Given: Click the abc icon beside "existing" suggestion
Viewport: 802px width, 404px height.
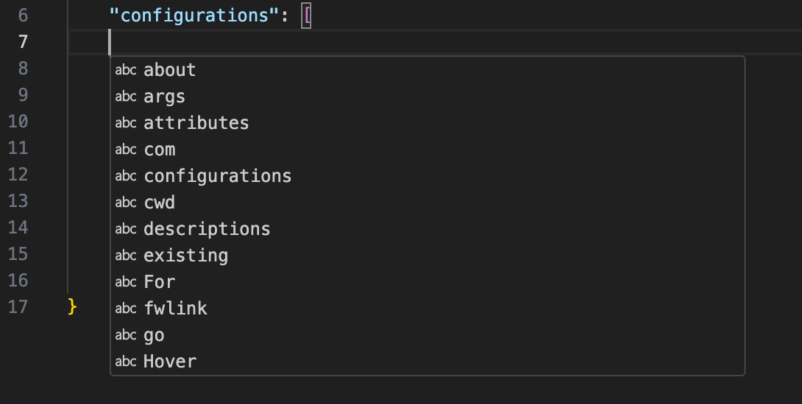Looking at the screenshot, I should click(125, 256).
